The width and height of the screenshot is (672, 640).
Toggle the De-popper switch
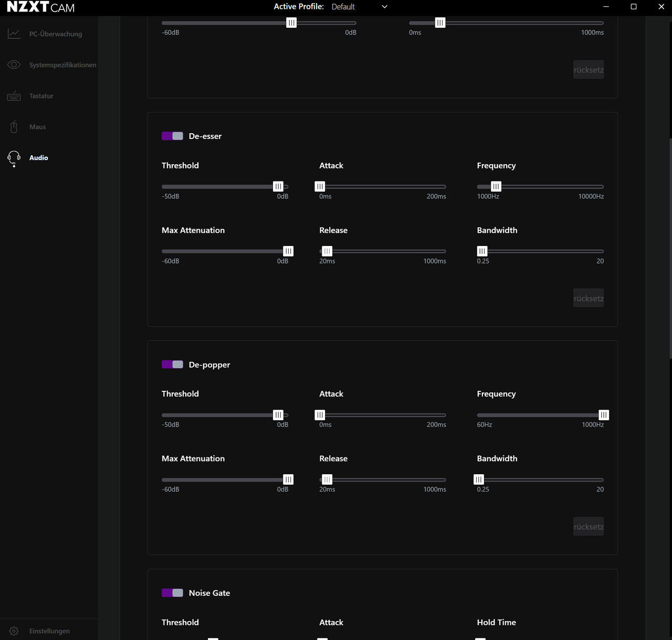pyautogui.click(x=172, y=365)
